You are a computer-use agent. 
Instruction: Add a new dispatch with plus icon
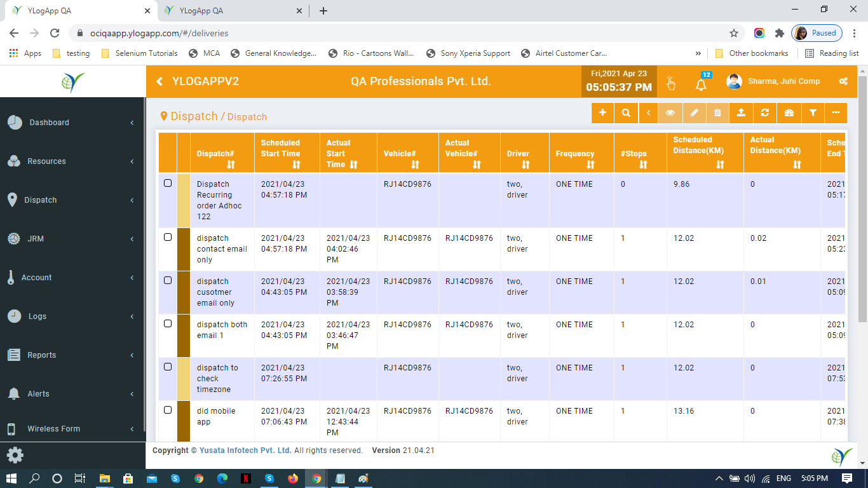point(602,113)
